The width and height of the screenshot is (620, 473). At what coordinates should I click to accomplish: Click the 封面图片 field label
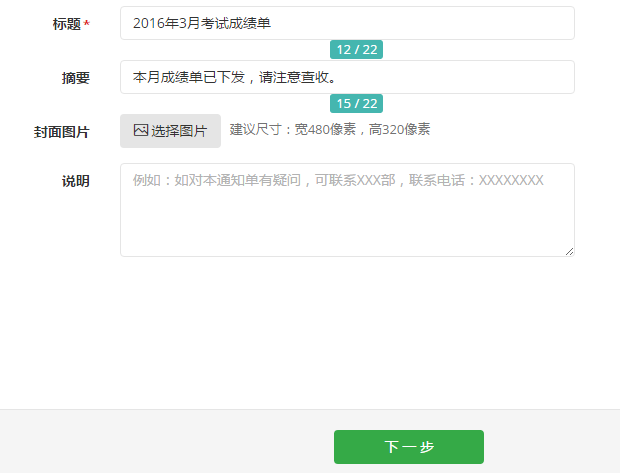pos(62,132)
